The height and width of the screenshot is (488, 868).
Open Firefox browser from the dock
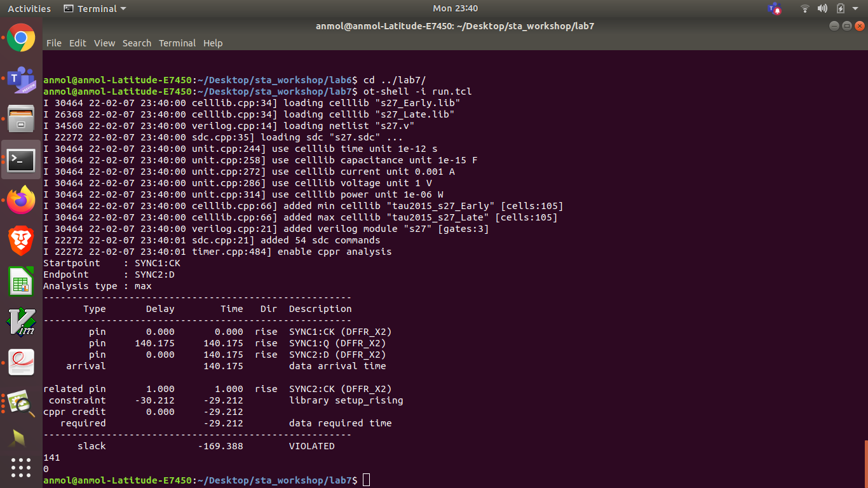coord(21,201)
